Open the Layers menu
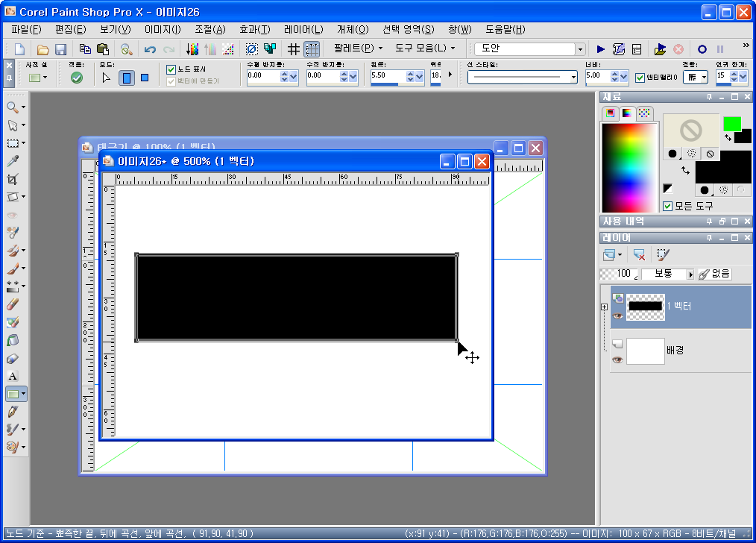 (x=303, y=29)
